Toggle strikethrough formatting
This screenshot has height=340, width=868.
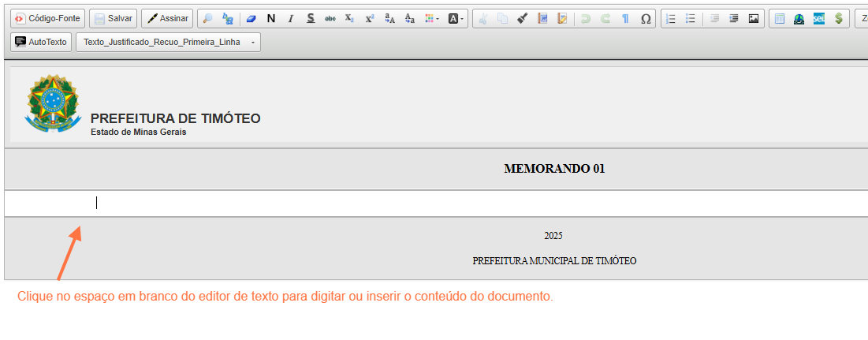[x=330, y=18]
